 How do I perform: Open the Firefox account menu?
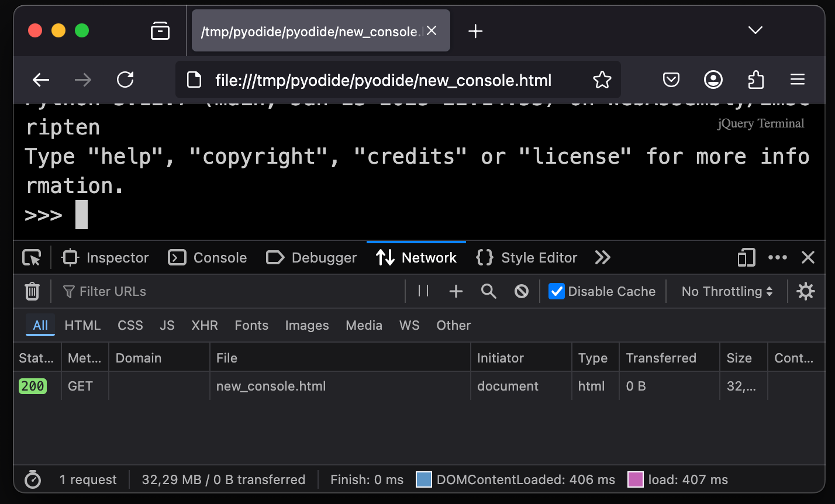[713, 80]
